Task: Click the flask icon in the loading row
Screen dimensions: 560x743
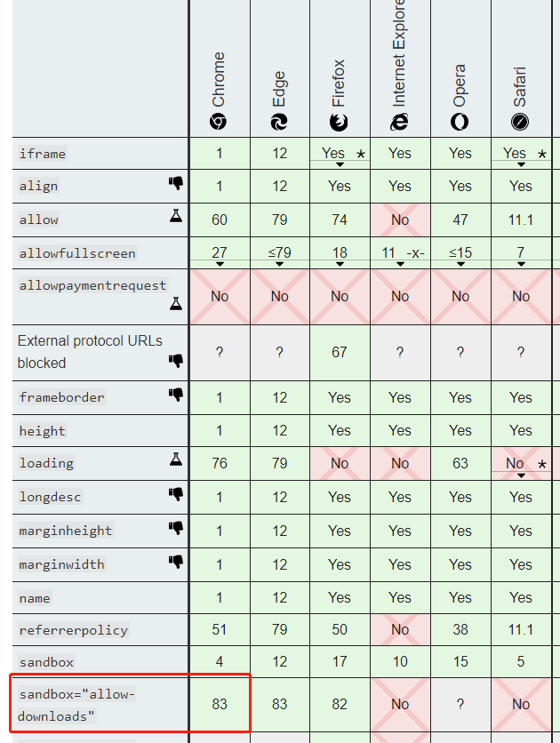Action: point(176,460)
